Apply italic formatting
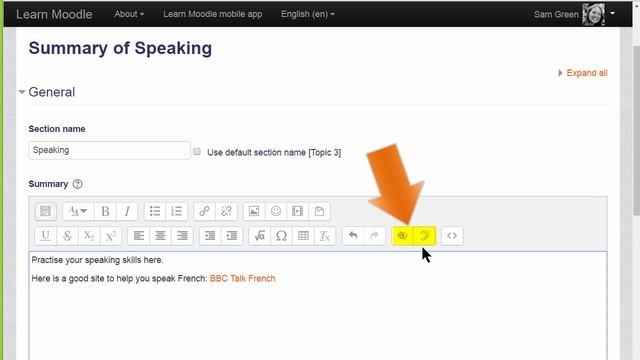The image size is (640, 360). pos(127,211)
